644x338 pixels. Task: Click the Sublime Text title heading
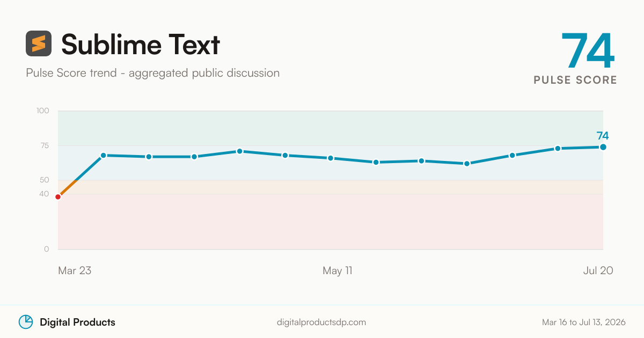point(141,44)
